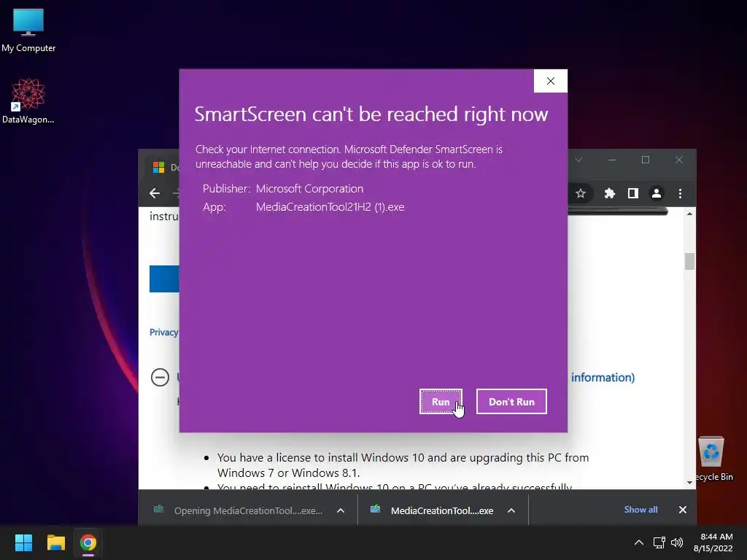Toggle Chrome side panel icon
The image size is (747, 560).
coord(632,193)
